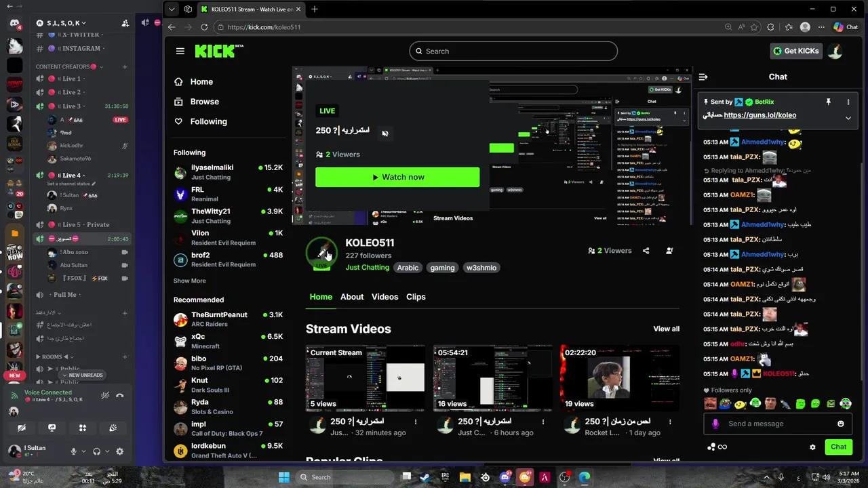Collapse the chat panel icon
This screenshot has width=868, height=488.
point(703,77)
